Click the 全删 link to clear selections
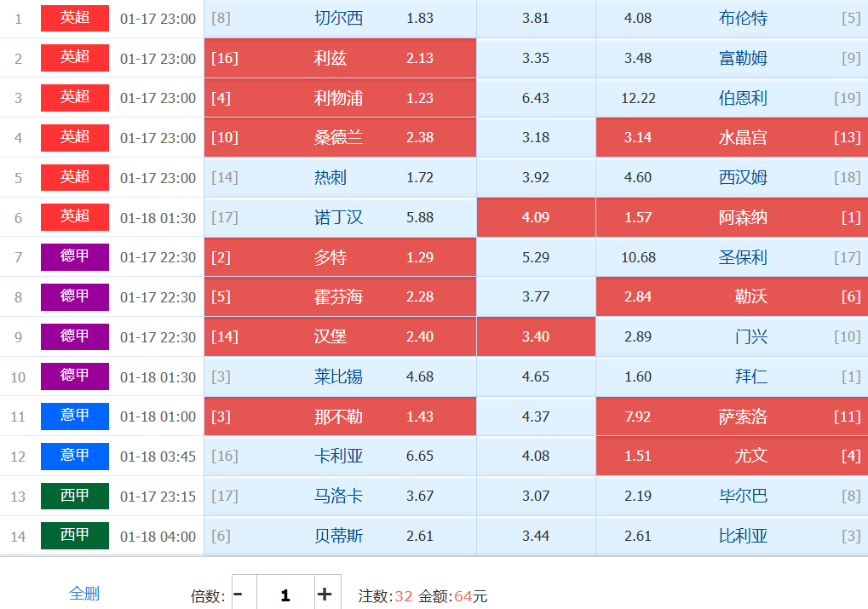Viewport: 868px width, 609px height. pyautogui.click(x=84, y=594)
